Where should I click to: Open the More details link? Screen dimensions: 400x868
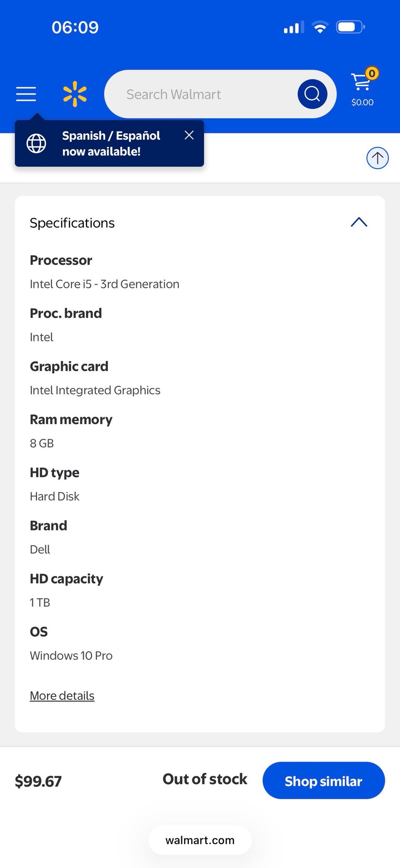point(62,696)
